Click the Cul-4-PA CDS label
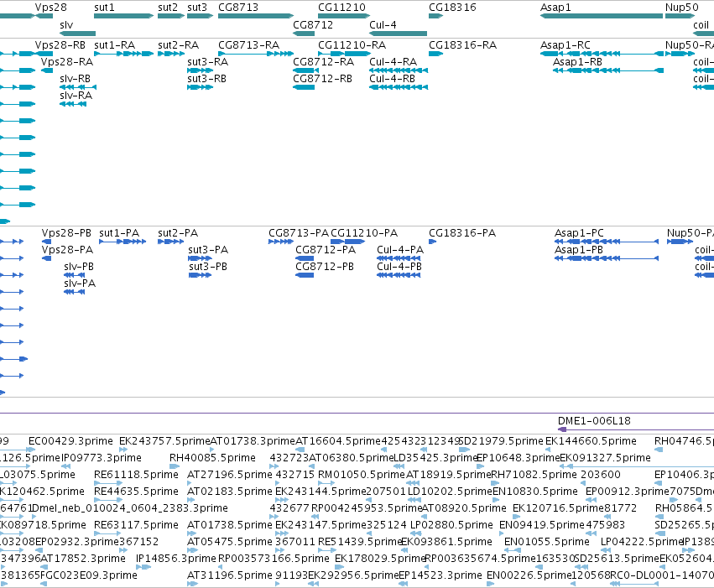The height and width of the screenshot is (588, 714). [x=400, y=250]
